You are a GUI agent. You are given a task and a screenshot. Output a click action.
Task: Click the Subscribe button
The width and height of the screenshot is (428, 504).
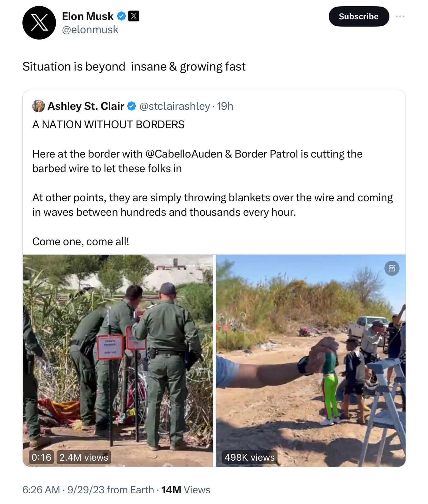359,16
